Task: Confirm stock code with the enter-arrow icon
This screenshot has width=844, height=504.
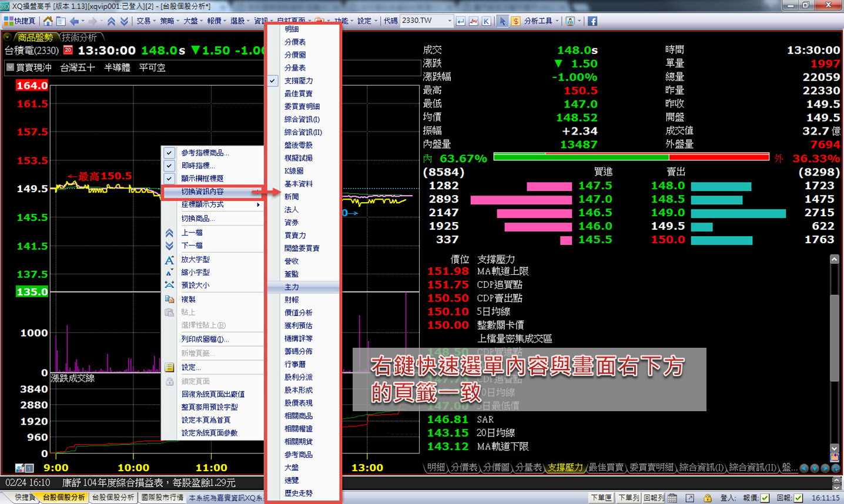Action: pyautogui.click(x=461, y=21)
